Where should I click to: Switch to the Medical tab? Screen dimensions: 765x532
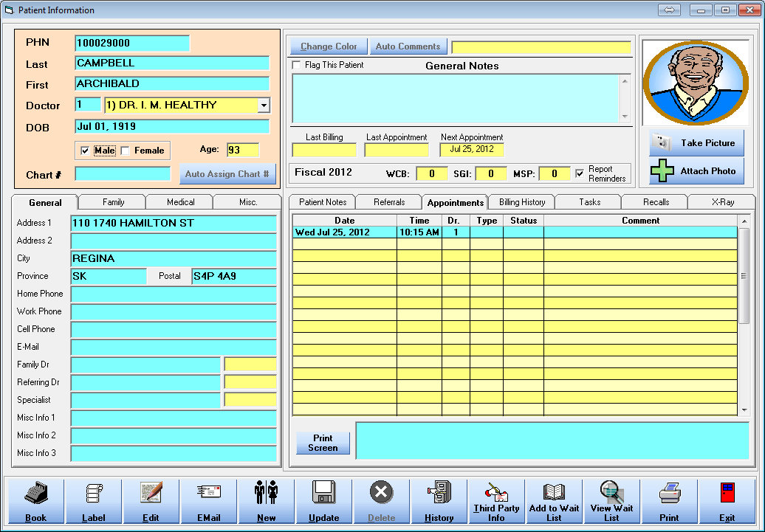[x=179, y=201]
